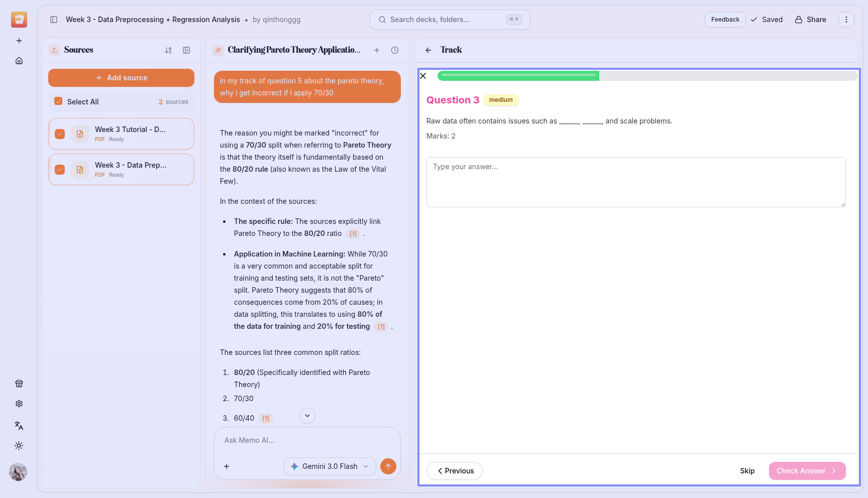Open the settings gear in sidebar

click(19, 404)
